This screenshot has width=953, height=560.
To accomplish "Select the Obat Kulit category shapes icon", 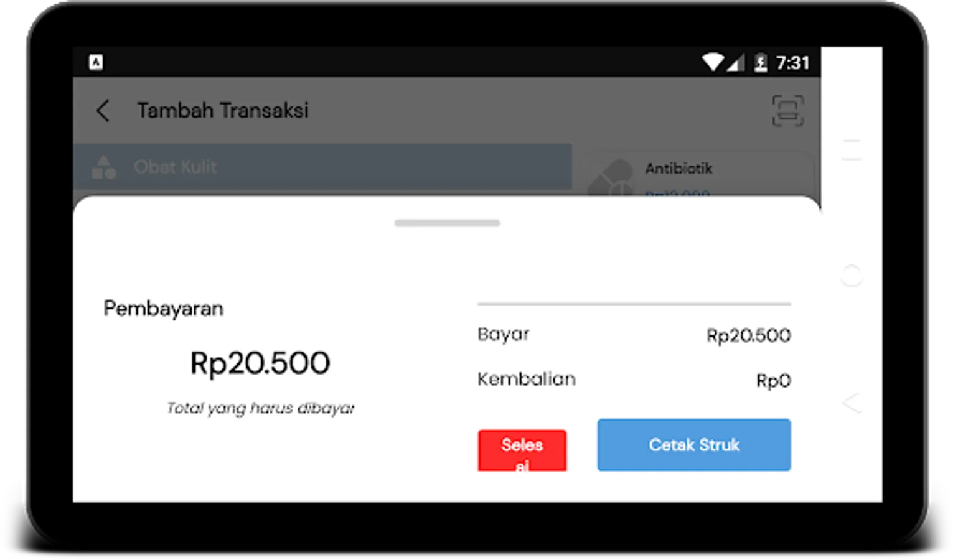I will tap(104, 167).
